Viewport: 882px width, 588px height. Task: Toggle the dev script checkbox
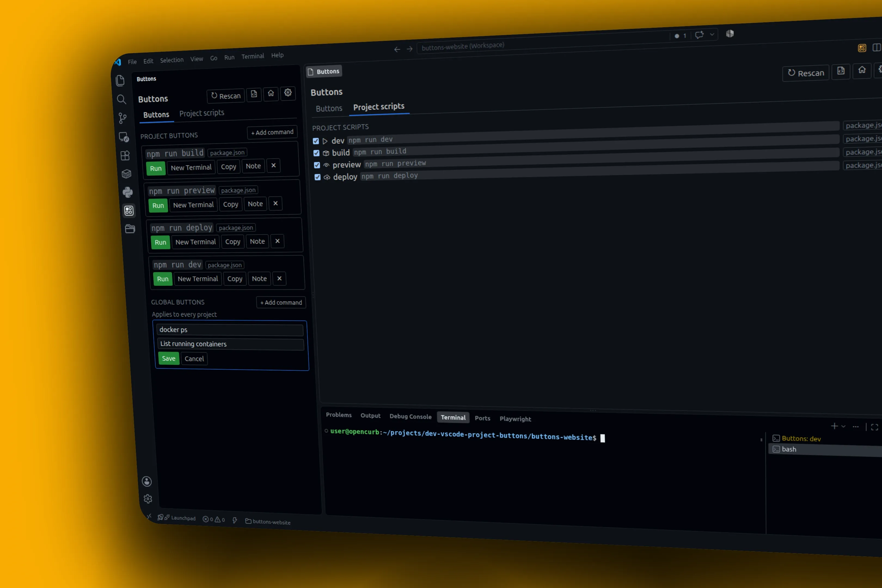[x=316, y=141]
